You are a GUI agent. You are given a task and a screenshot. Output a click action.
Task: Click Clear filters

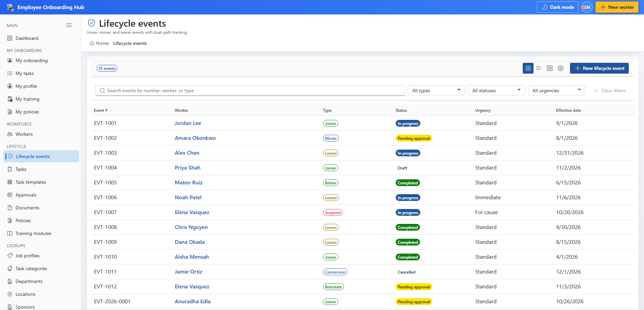click(x=610, y=91)
